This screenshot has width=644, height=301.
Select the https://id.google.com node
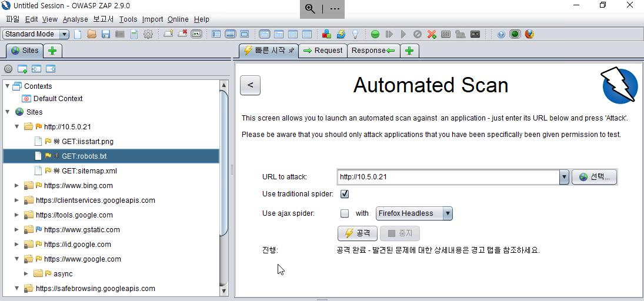pos(77,245)
